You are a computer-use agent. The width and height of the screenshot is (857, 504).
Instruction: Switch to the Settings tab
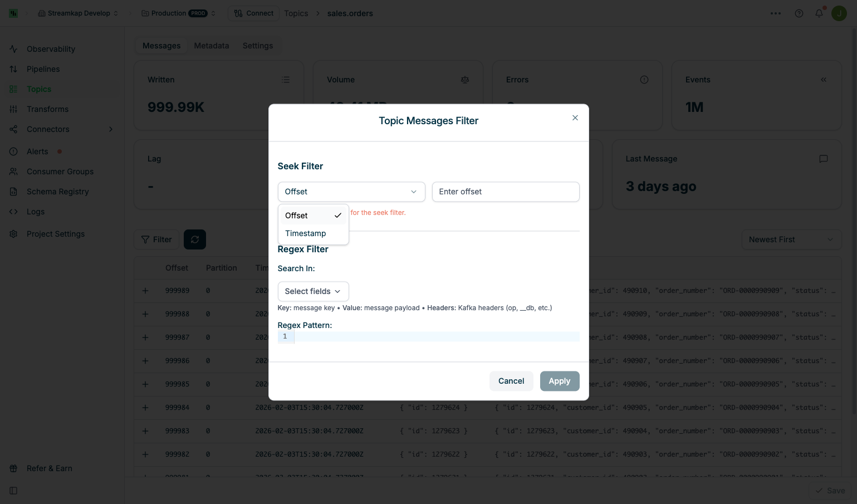pyautogui.click(x=258, y=46)
